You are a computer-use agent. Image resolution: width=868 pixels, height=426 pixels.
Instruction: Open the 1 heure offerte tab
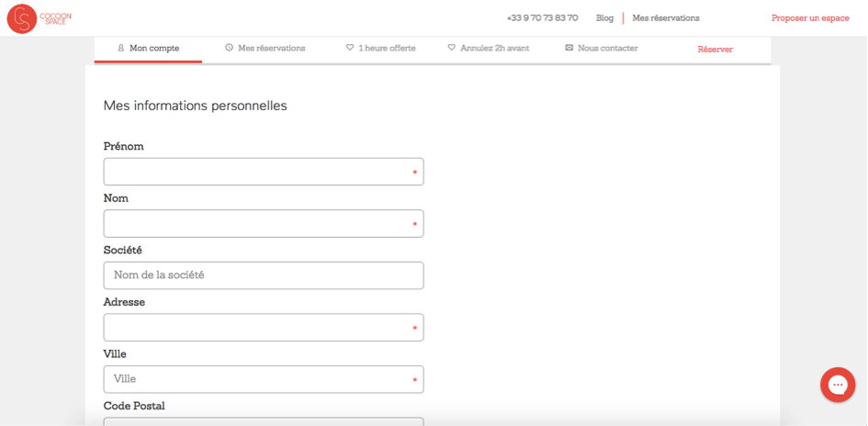pos(381,49)
